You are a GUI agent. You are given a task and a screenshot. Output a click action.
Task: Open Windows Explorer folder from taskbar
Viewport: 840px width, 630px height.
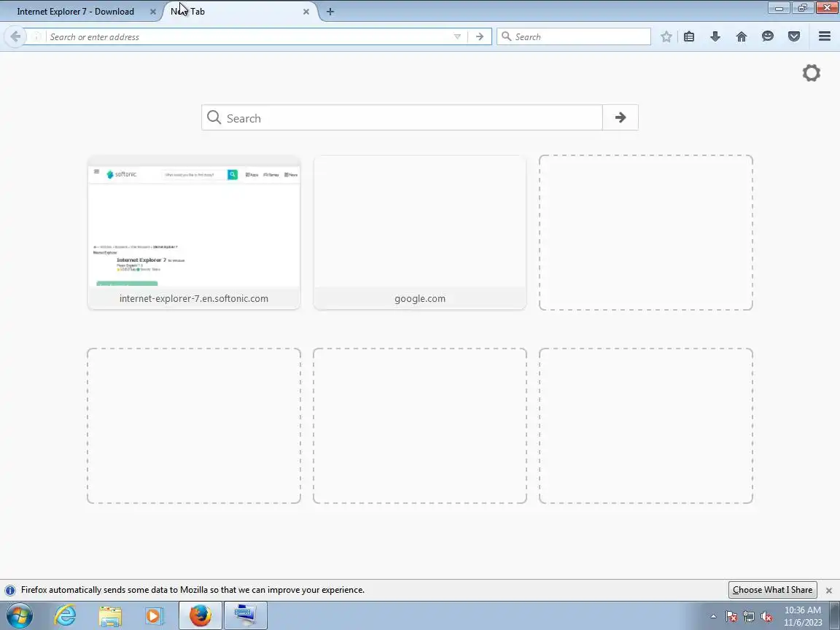click(110, 615)
